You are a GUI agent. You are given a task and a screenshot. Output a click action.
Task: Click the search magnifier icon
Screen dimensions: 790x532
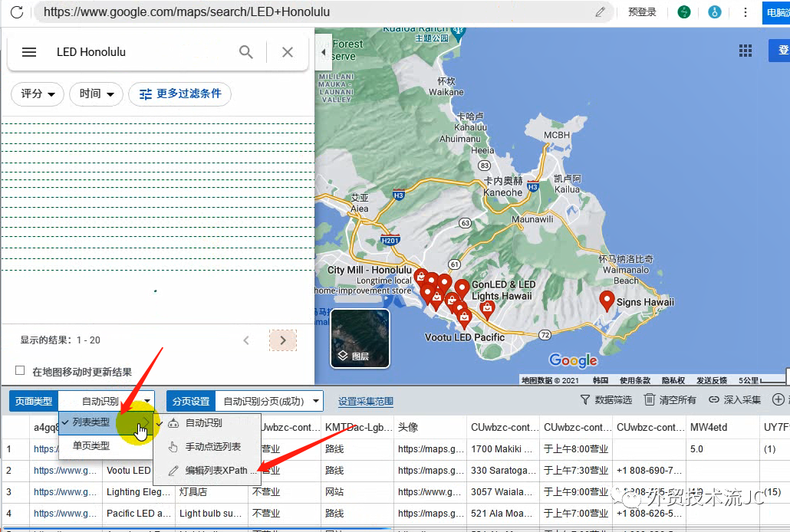point(246,52)
